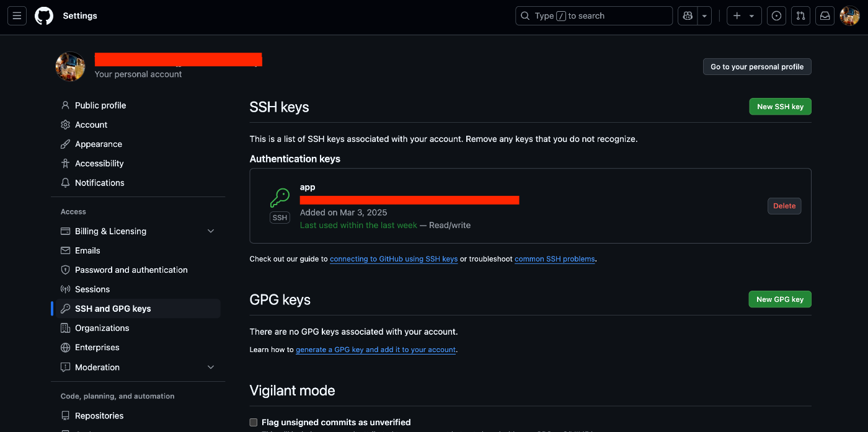Click the search field in the header
The width and height of the screenshot is (868, 432).
(593, 15)
